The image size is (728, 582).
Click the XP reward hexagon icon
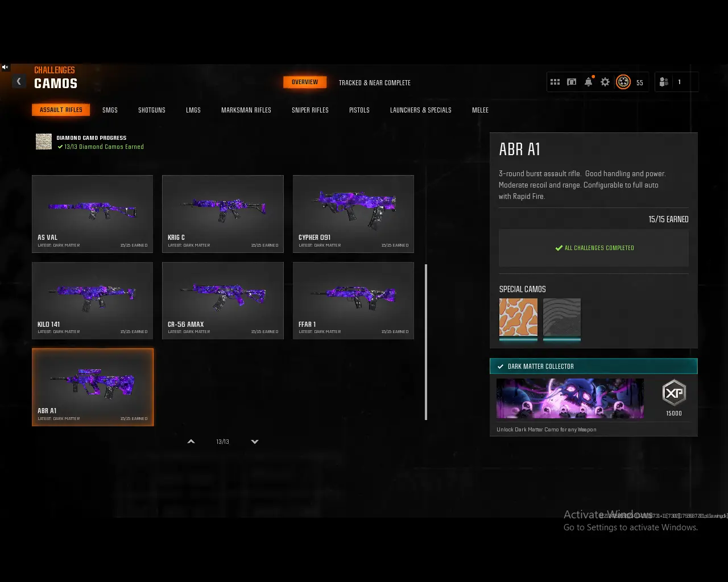674,393
